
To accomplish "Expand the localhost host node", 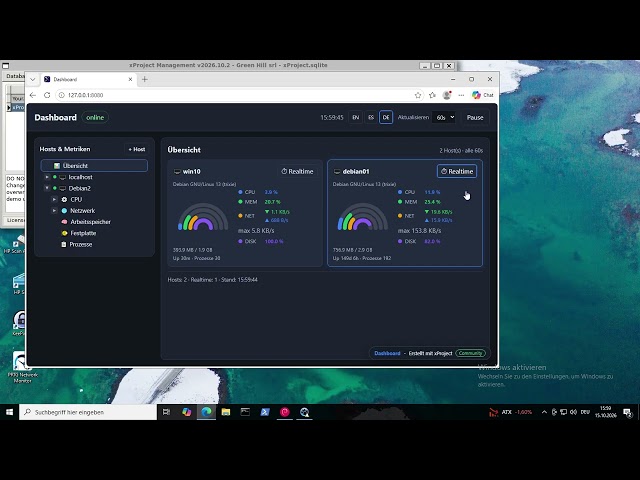I will (x=47, y=177).
